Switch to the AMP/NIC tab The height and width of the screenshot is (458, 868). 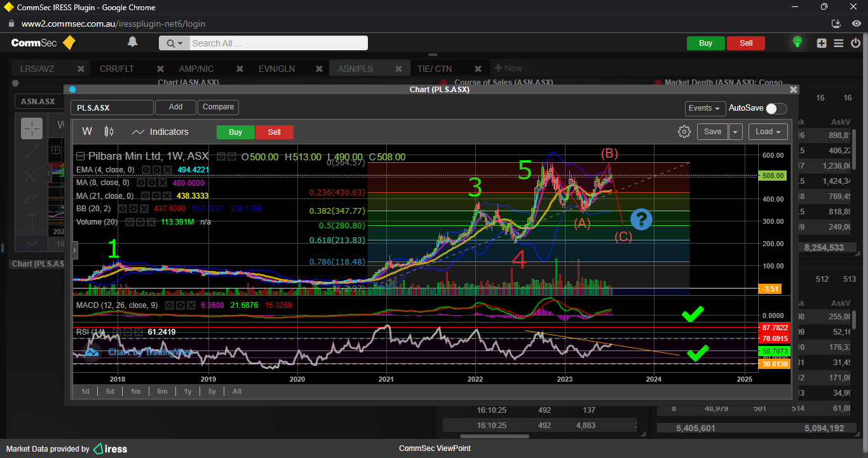tap(196, 69)
